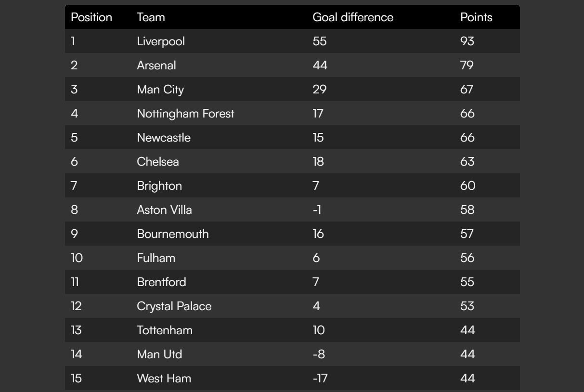The width and height of the screenshot is (584, 392).
Task: Click on Brighton team name
Action: (x=159, y=186)
